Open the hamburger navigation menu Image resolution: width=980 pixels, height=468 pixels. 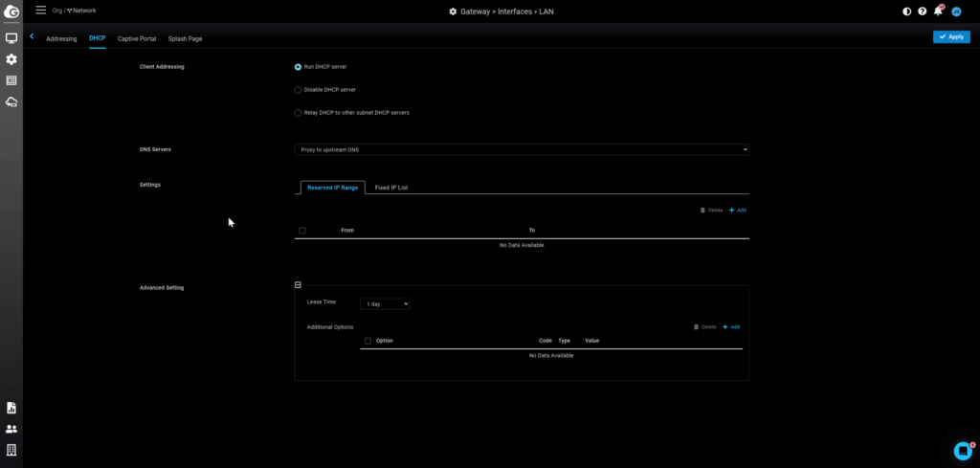coord(40,10)
